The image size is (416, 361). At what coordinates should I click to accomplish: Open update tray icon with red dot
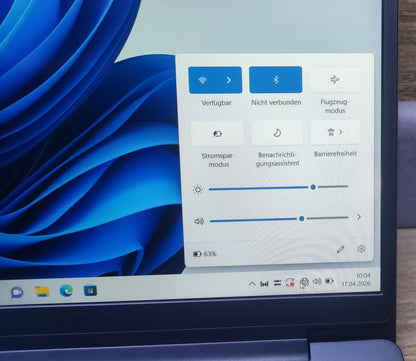pyautogui.click(x=290, y=283)
